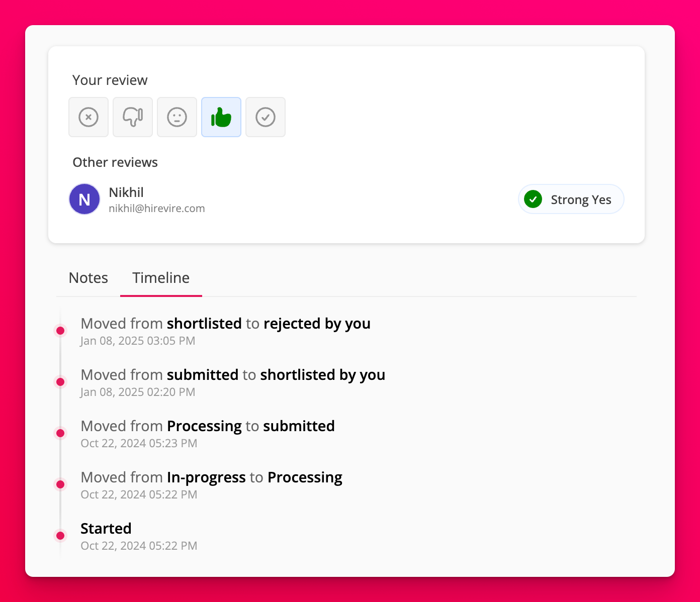
Task: Select the circled X strong-no review icon
Action: coord(89,117)
